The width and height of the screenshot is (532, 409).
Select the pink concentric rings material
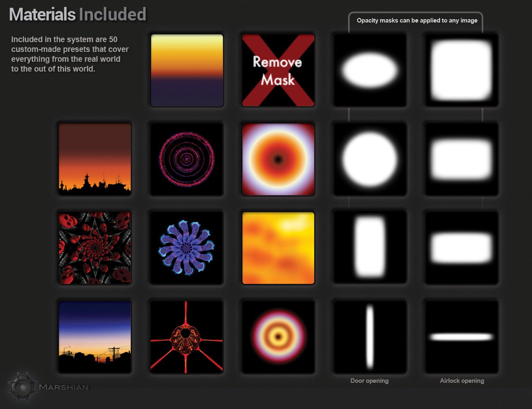coord(187,160)
